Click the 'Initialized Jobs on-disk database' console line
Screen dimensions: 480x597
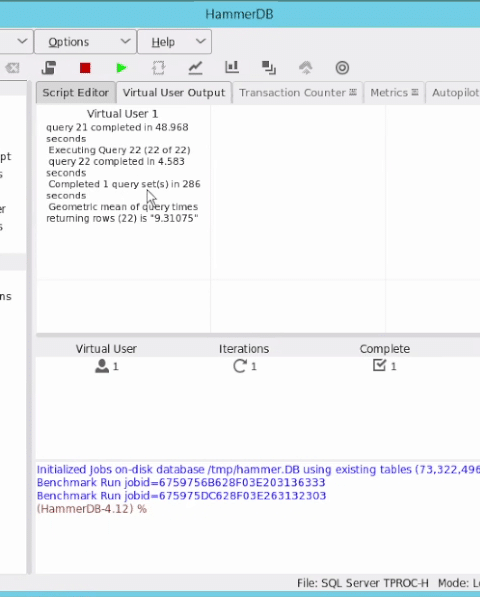tap(258, 469)
